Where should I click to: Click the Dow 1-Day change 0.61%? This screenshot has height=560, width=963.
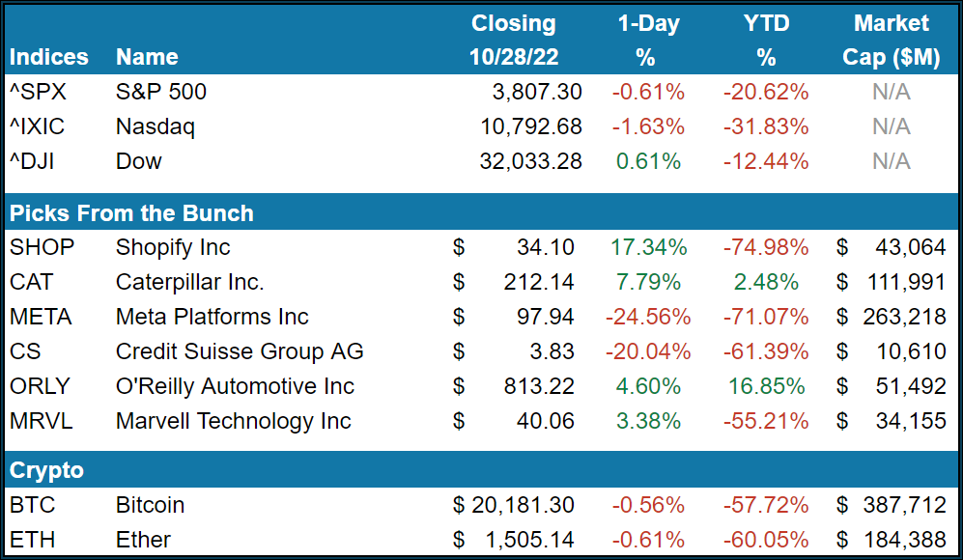[x=648, y=161]
